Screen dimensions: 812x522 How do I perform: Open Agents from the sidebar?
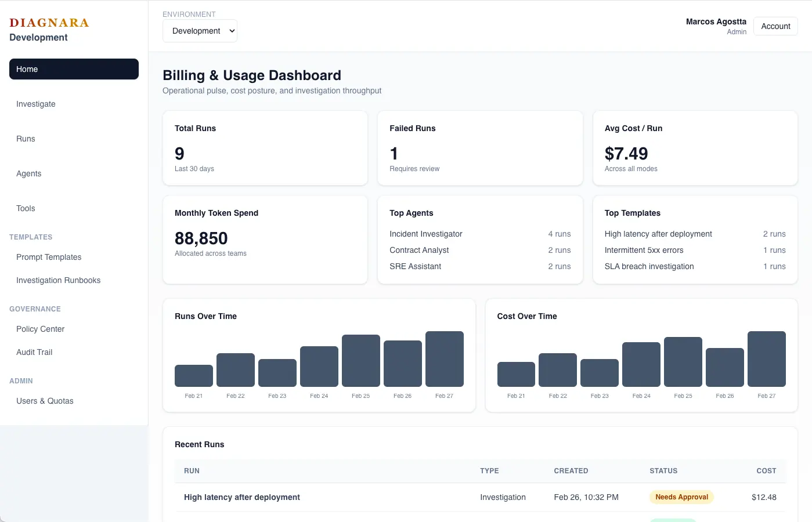tap(29, 173)
